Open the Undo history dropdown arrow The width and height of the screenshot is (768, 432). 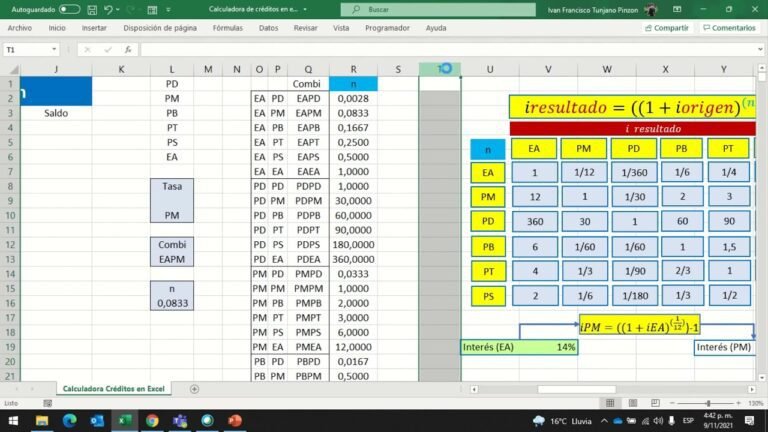pos(118,9)
